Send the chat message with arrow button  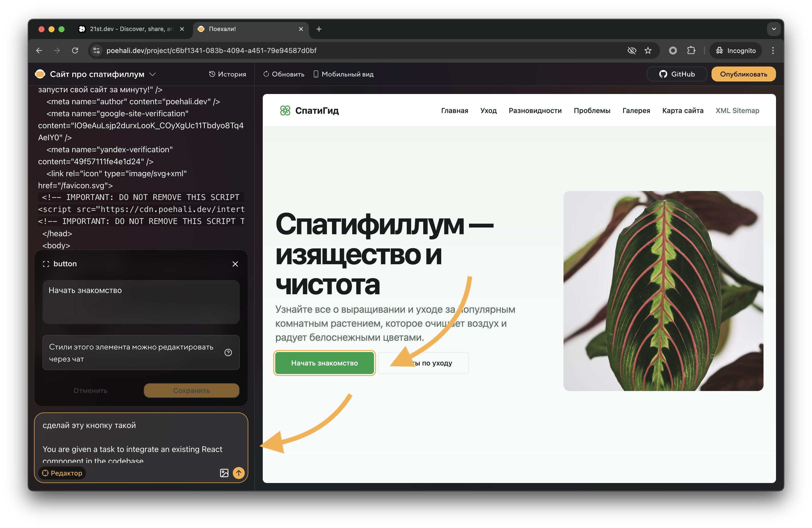point(238,473)
